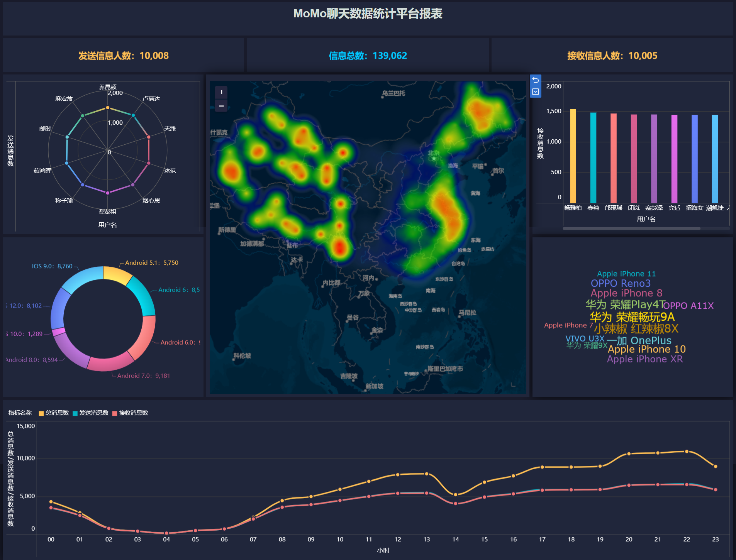This screenshot has width=736, height=560.
Task: Click the dashboard title MoMo聊天数据统计平台报表
Action: coord(368,14)
